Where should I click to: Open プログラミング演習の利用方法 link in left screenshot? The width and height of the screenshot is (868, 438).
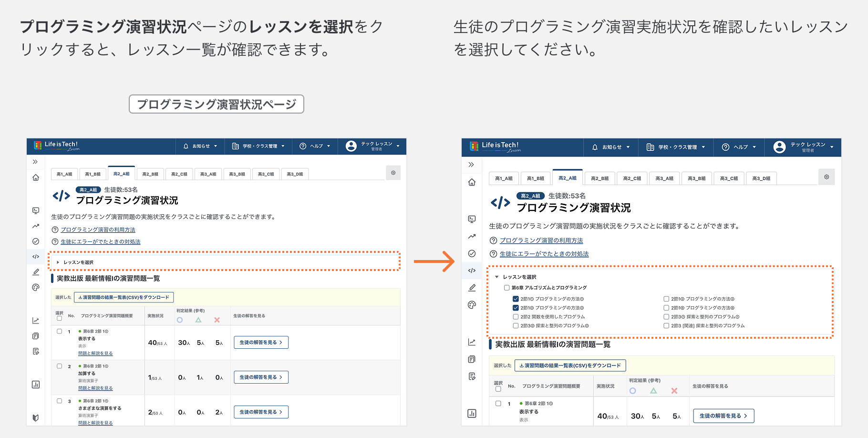[x=98, y=229]
